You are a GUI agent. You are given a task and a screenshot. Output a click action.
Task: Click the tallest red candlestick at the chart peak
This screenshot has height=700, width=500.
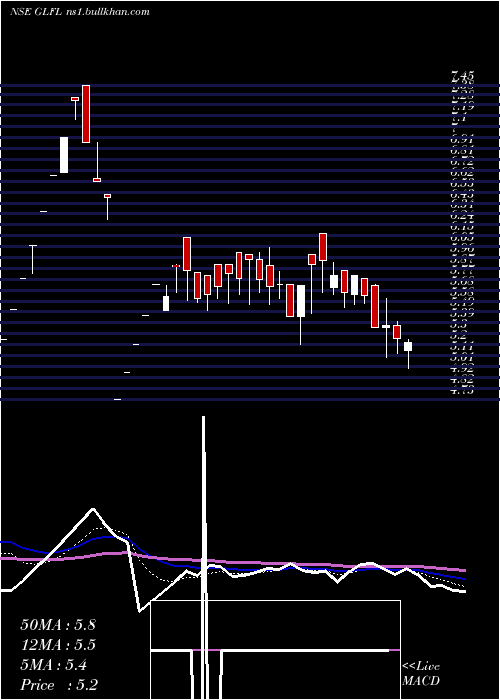(x=86, y=114)
